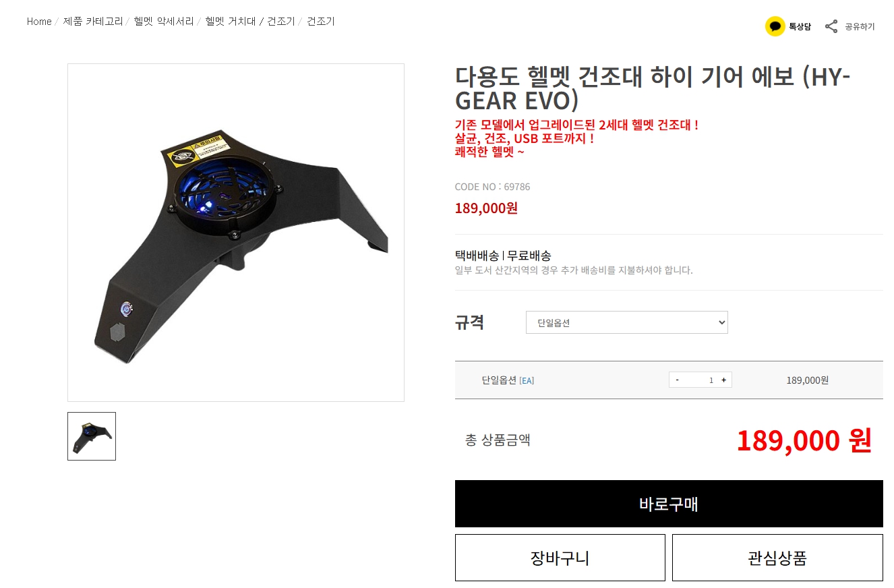Add item via 장바구니 button
The height and width of the screenshot is (588, 894).
click(560, 558)
